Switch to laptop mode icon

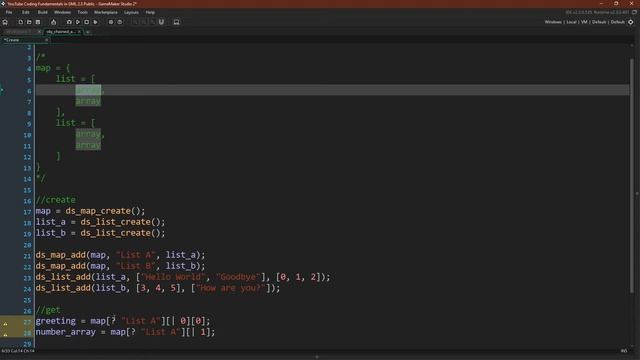[x=176, y=22]
